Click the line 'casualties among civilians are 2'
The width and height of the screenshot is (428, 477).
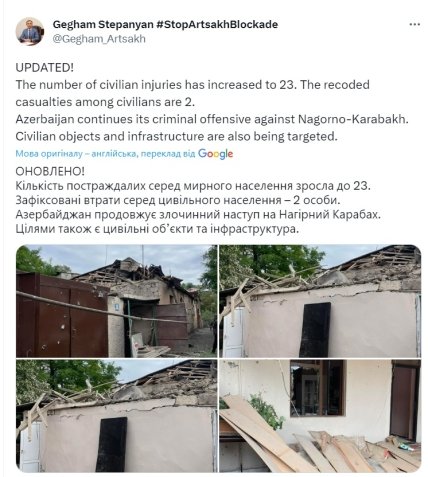click(105, 102)
